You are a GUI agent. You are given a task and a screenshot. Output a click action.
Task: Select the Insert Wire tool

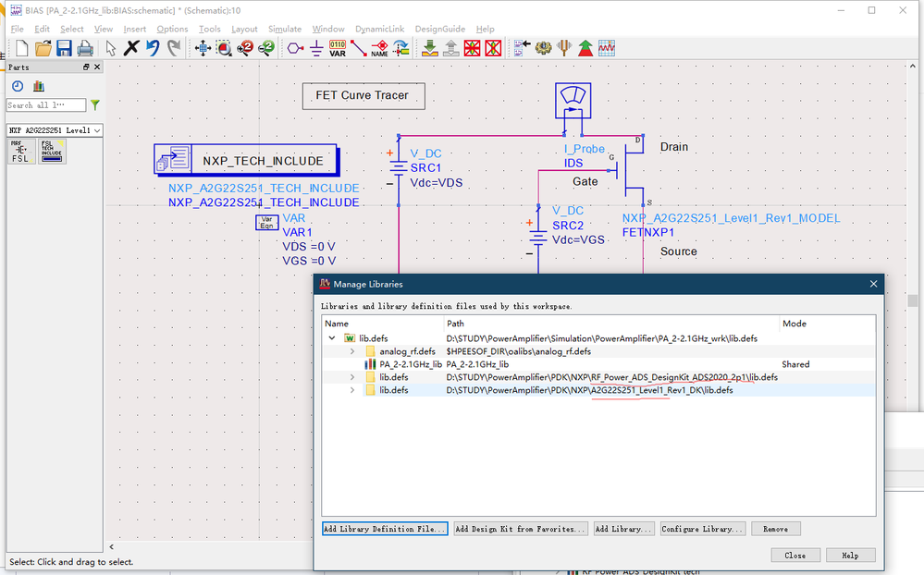359,48
